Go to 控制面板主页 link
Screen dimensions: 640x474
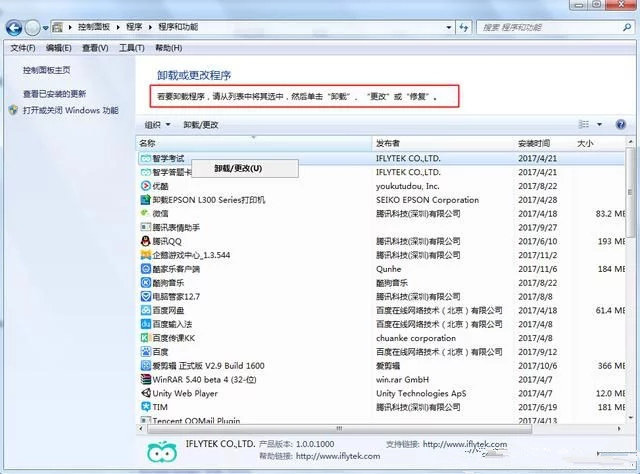click(47, 70)
